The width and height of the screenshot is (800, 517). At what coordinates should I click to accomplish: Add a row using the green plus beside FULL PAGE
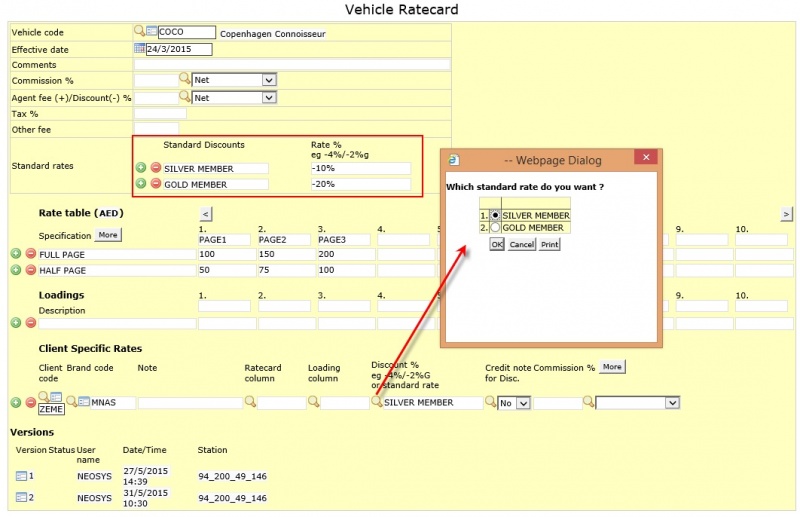coord(16,254)
